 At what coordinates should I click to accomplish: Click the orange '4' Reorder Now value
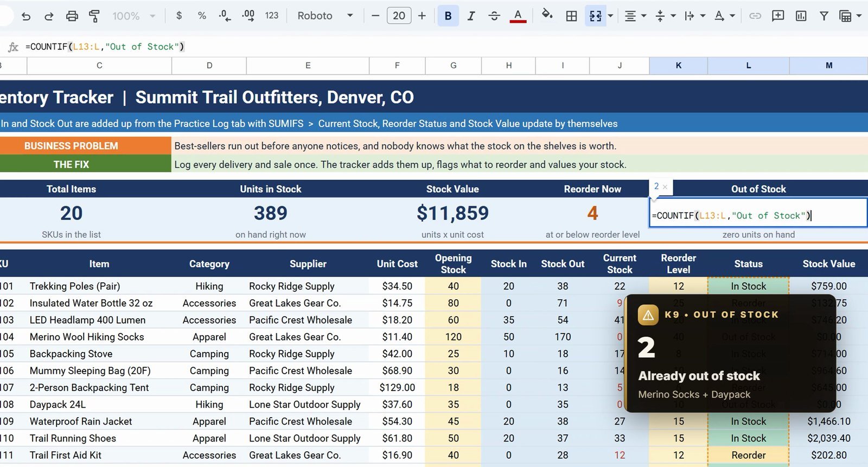click(592, 213)
